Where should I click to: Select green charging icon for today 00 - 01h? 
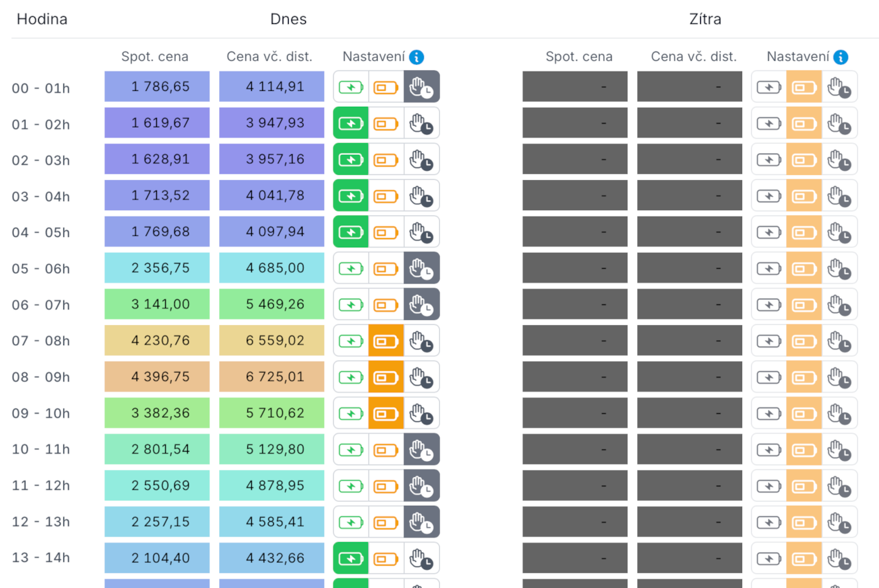pos(351,87)
